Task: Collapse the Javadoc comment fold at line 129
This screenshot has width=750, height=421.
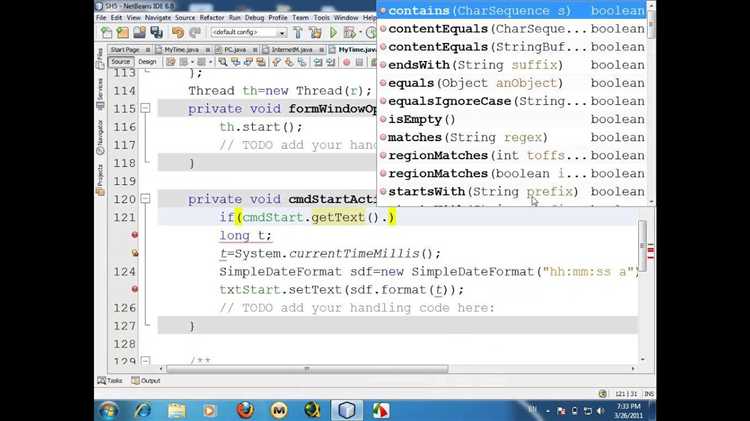Action: click(x=145, y=360)
